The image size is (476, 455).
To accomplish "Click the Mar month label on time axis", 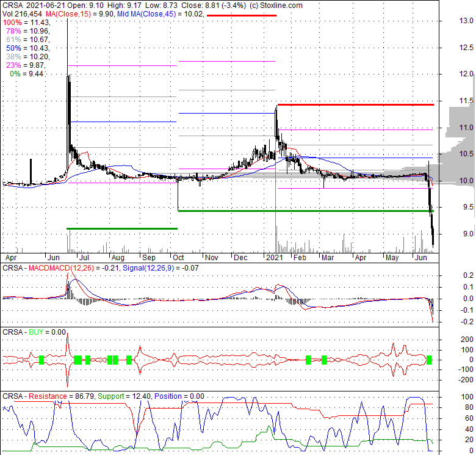I will [328, 258].
